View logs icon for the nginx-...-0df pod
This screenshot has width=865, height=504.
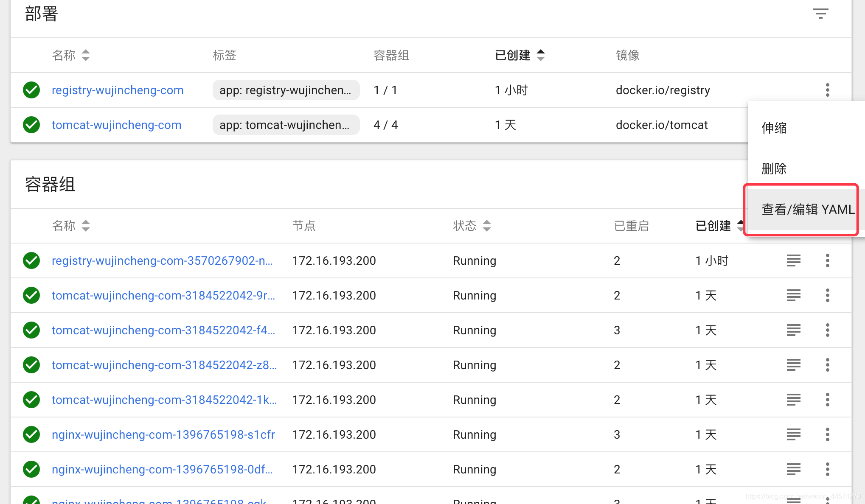[x=793, y=469]
